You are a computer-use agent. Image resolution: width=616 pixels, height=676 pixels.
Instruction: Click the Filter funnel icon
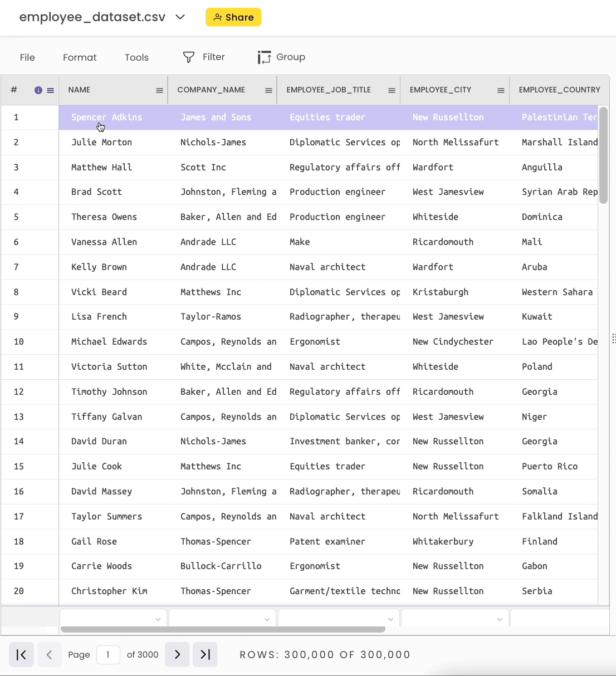click(189, 57)
